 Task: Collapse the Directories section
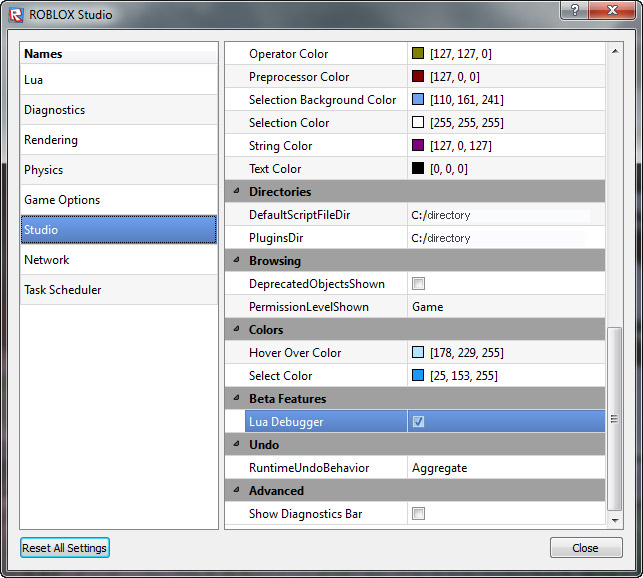pyautogui.click(x=236, y=191)
